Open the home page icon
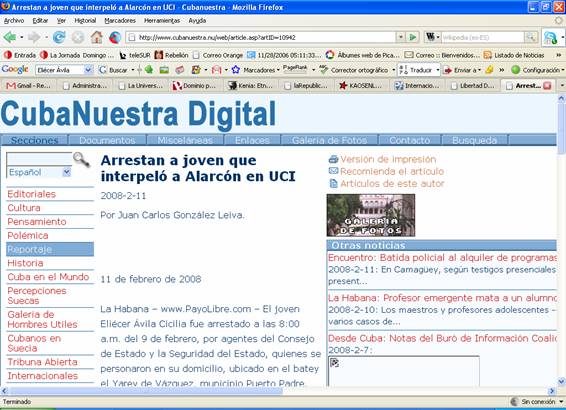566x410 pixels. click(x=96, y=37)
